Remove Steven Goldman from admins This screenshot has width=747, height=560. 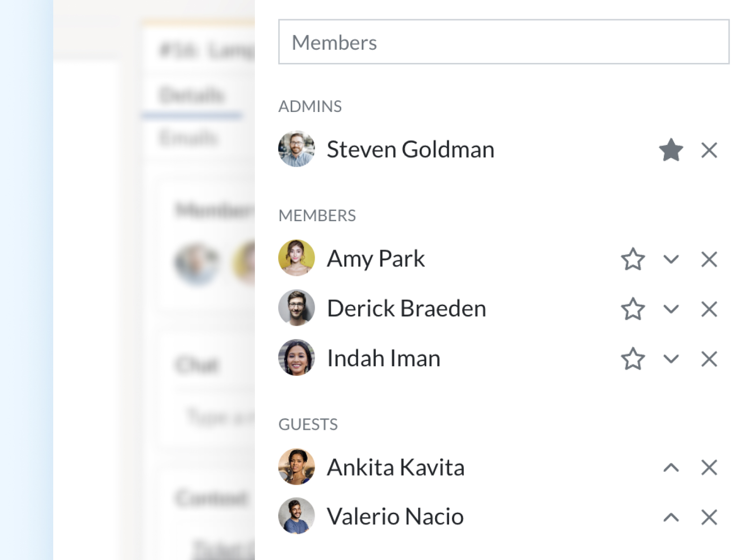pos(709,150)
